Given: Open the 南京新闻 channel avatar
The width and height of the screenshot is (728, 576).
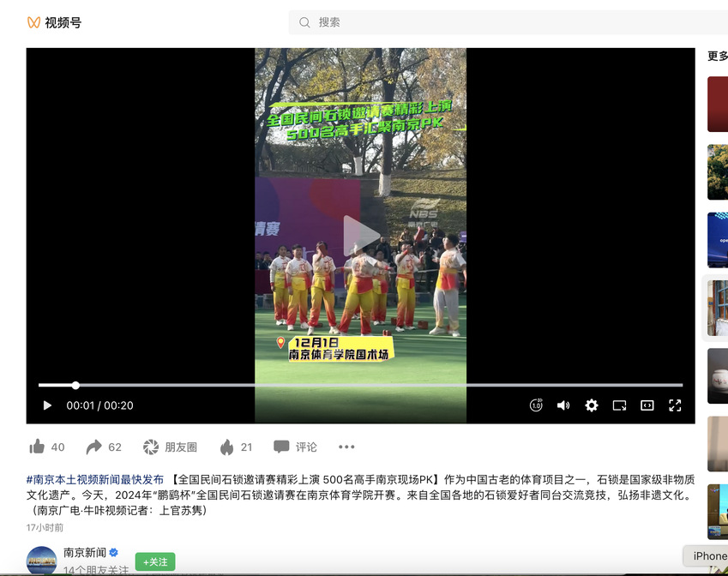Looking at the screenshot, I should click(42, 561).
